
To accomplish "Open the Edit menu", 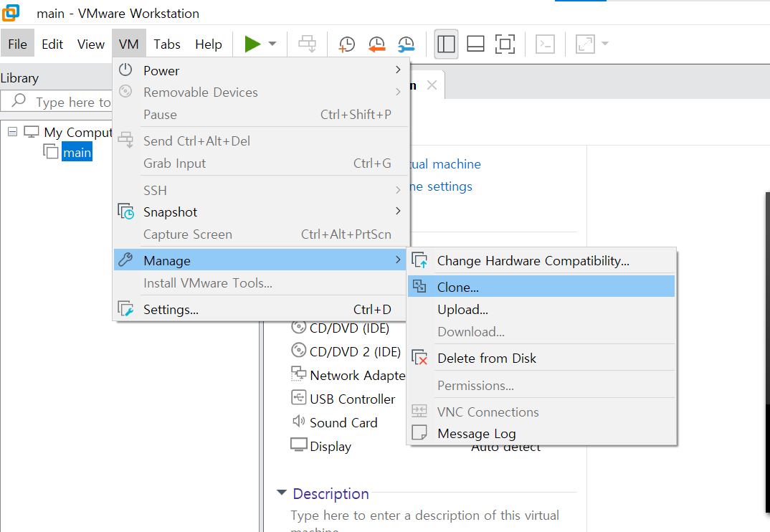I will click(52, 44).
